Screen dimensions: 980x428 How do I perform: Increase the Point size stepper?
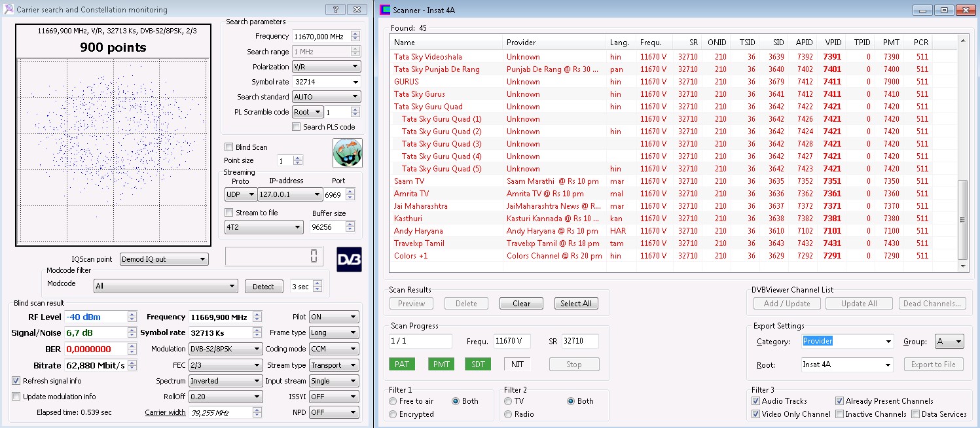(298, 158)
